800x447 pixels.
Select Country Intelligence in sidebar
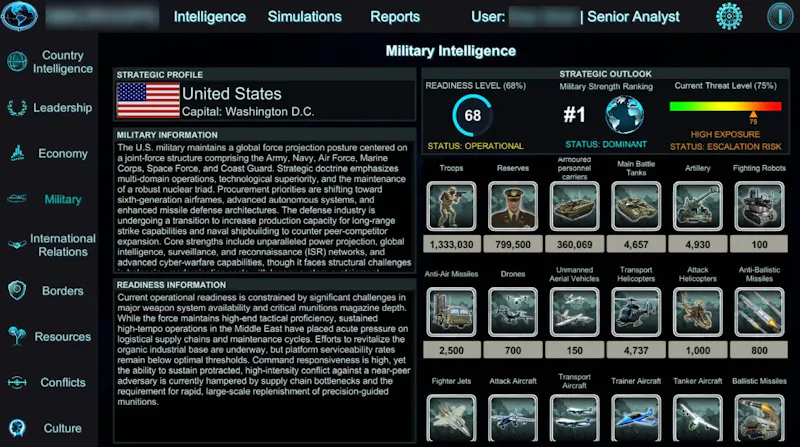point(63,62)
